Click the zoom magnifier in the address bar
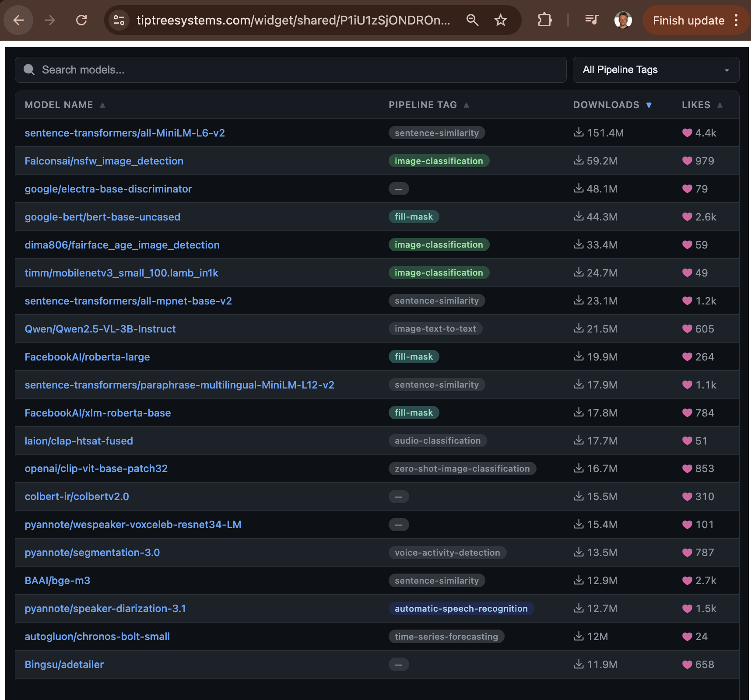 [472, 20]
